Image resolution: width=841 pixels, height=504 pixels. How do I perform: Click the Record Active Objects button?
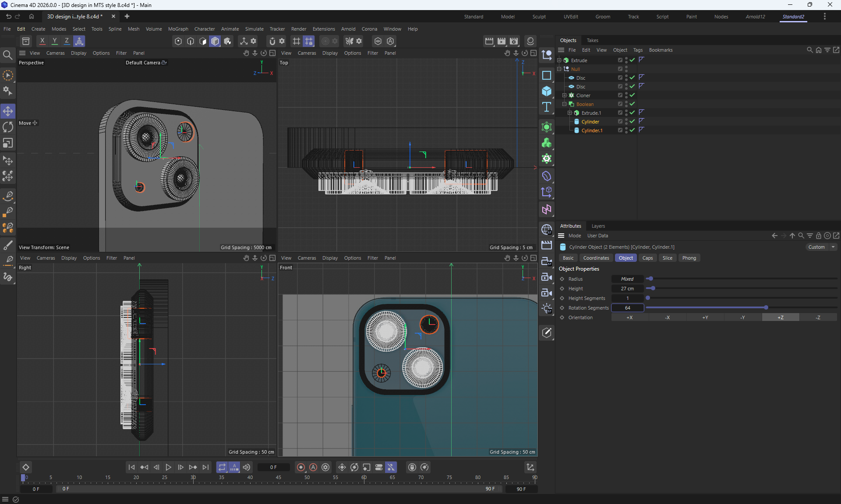click(x=301, y=467)
